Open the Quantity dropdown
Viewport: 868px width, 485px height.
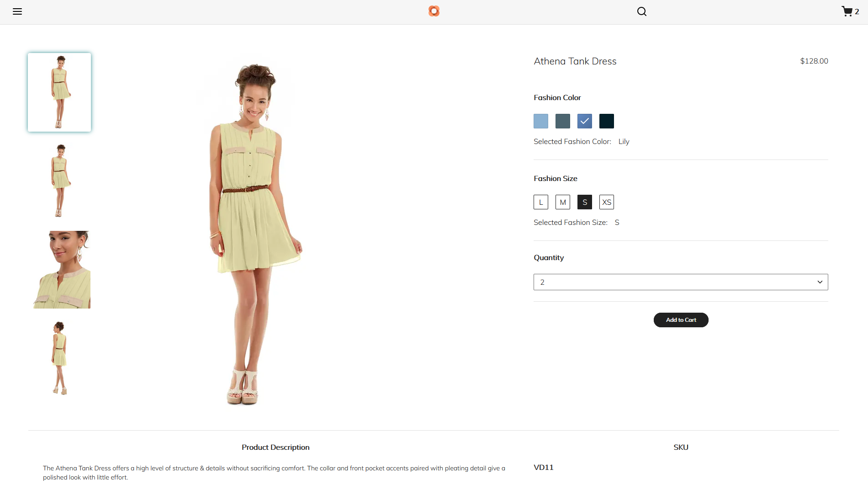(x=681, y=282)
